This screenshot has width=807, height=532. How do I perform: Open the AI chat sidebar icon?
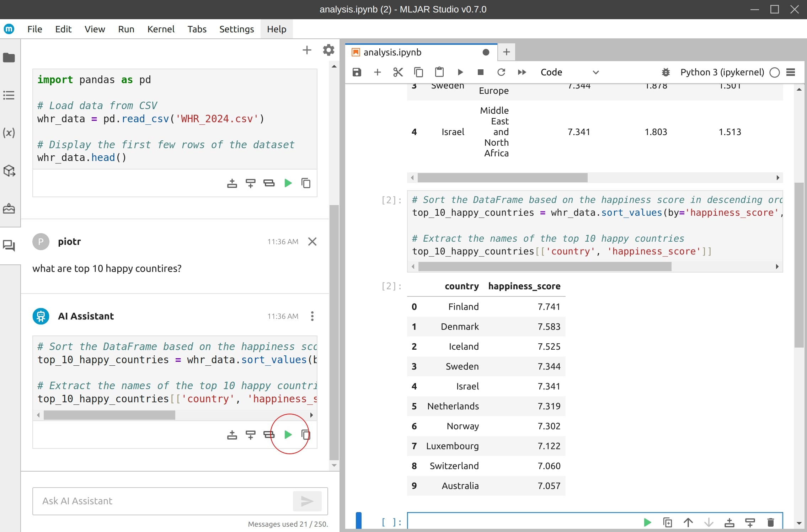tap(9, 246)
